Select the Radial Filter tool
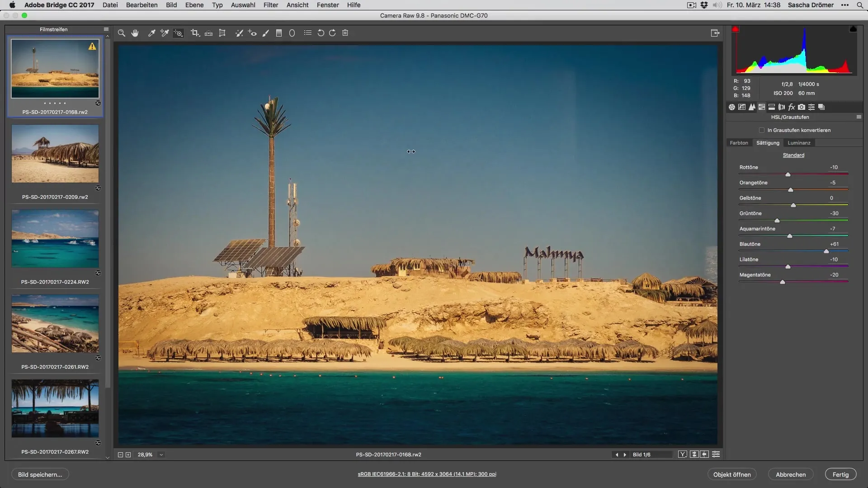 [x=292, y=33]
